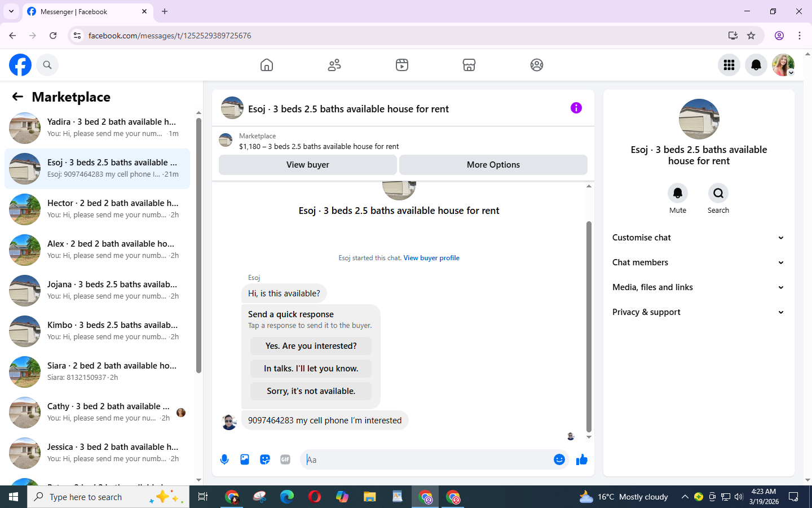Image resolution: width=812 pixels, height=508 pixels.
Task: Record a voice clip with microphone icon
Action: [x=224, y=459]
